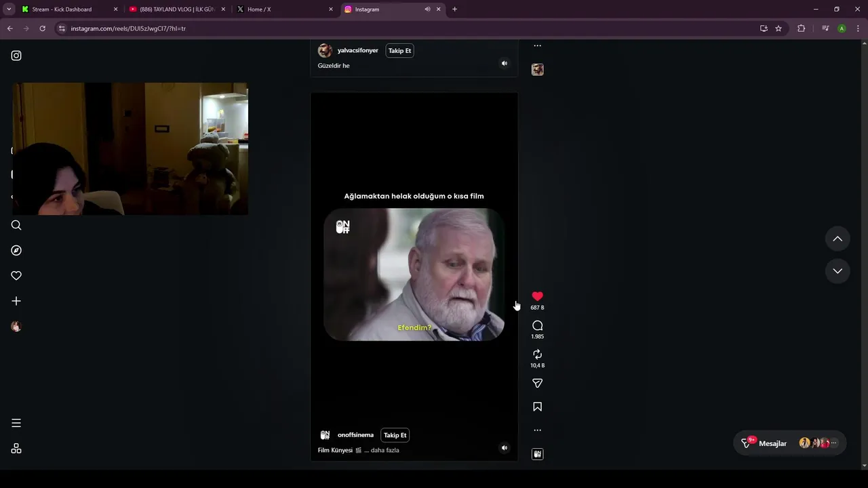The height and width of the screenshot is (488, 868).
Task: Open profile avatar in left sidebar
Action: point(16,326)
